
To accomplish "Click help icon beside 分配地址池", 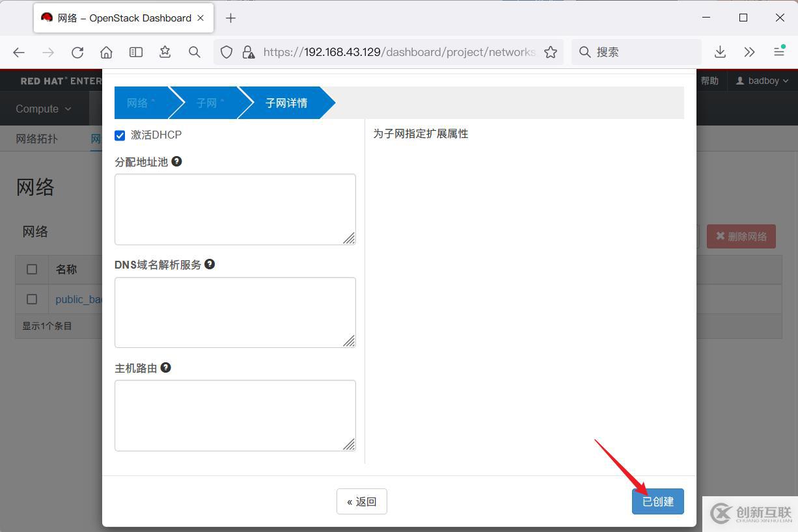I will (176, 161).
